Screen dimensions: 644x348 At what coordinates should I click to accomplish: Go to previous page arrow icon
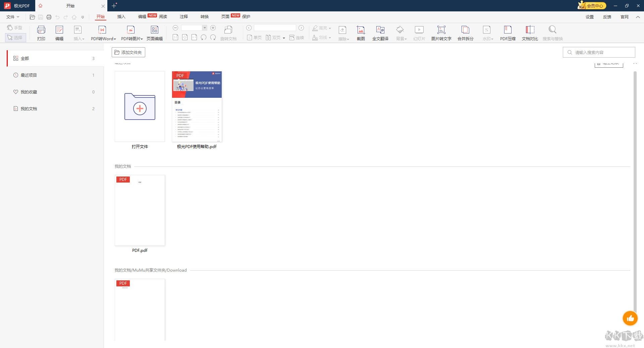click(249, 28)
